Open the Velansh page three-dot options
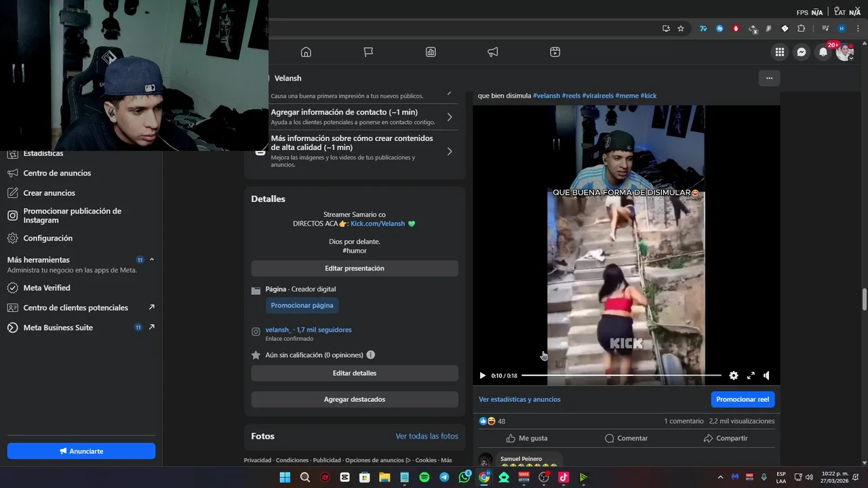This screenshot has width=868, height=488. click(x=769, y=78)
